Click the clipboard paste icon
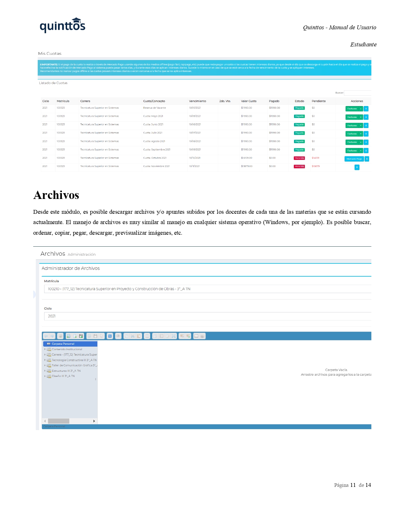411x532 pixels. [x=139, y=336]
